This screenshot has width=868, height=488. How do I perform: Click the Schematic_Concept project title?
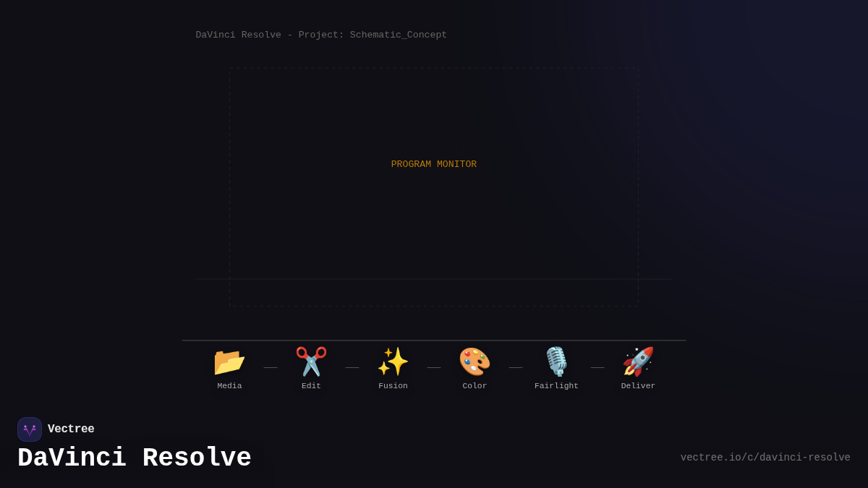320,34
